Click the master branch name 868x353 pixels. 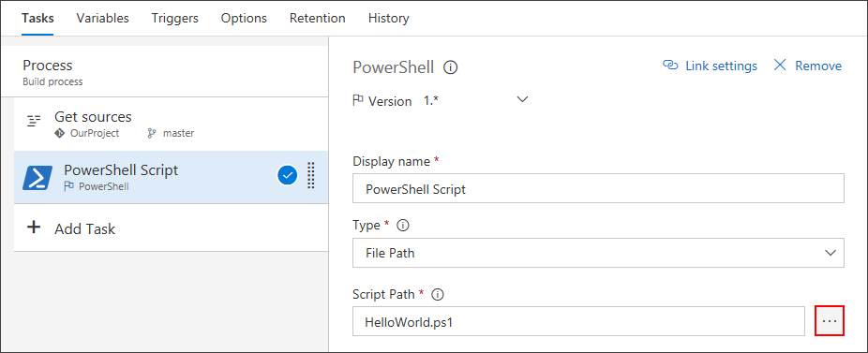point(178,133)
